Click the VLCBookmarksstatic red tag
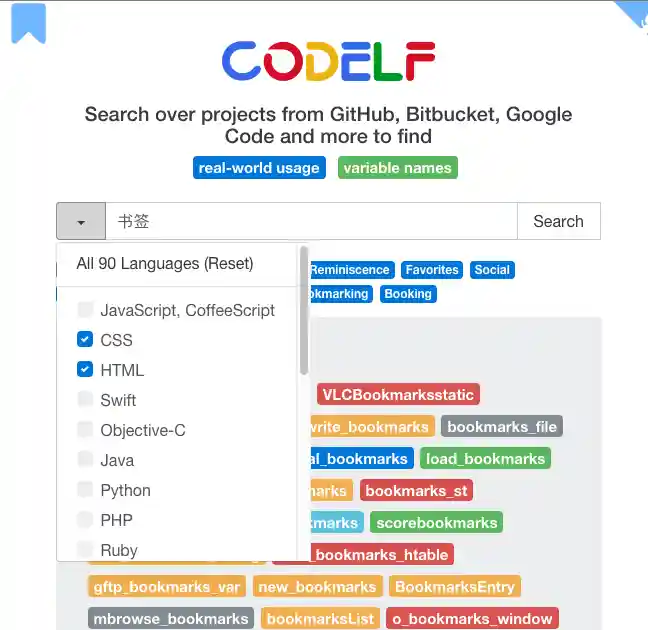Image resolution: width=648 pixels, height=630 pixels. click(398, 395)
